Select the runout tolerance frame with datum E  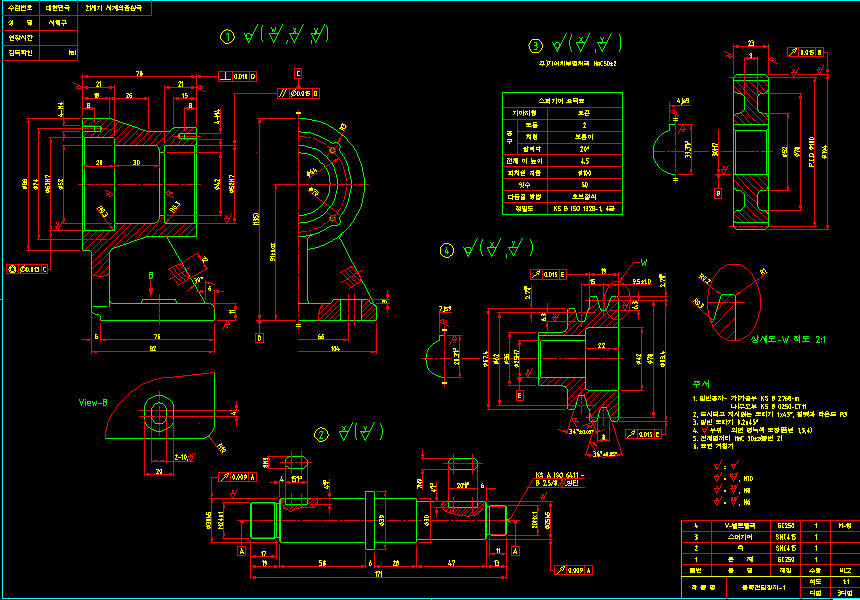[548, 273]
